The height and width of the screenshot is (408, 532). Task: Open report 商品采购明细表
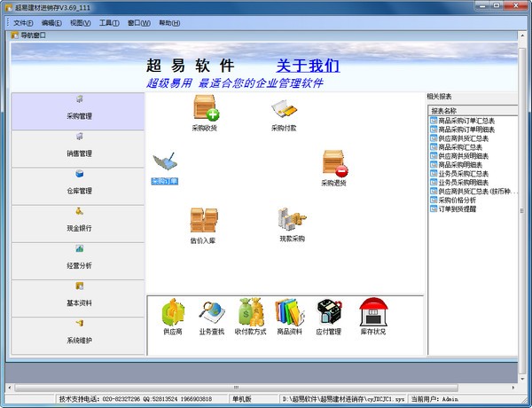[457, 165]
